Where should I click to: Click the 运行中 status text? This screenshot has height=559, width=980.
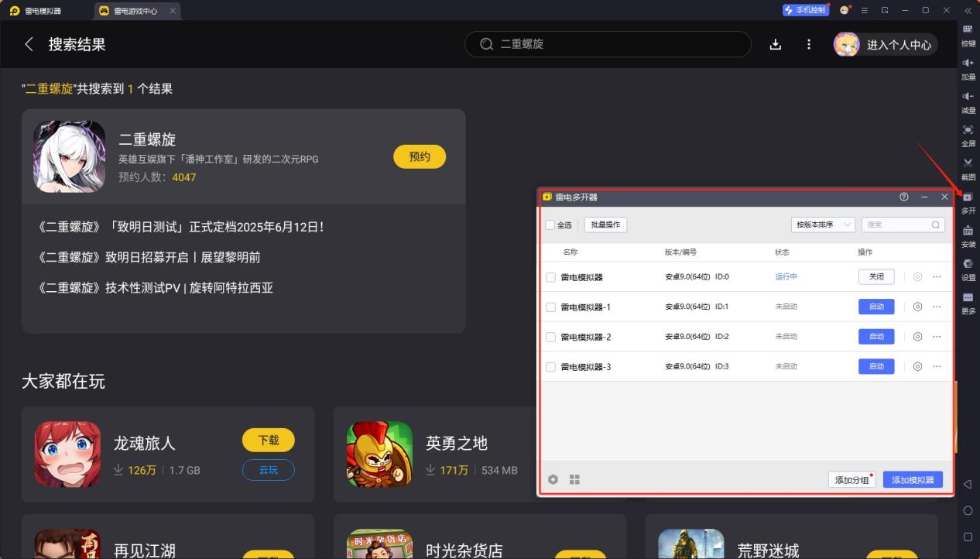tap(786, 276)
